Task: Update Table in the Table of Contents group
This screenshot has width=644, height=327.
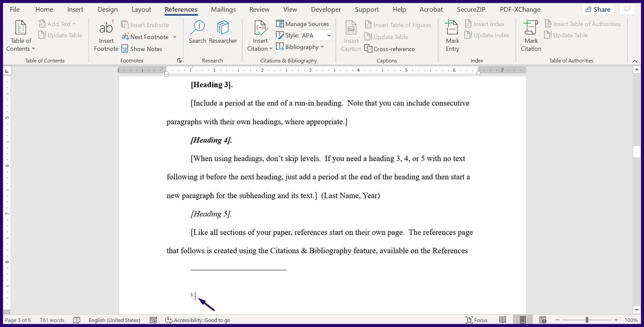Action: (60, 35)
